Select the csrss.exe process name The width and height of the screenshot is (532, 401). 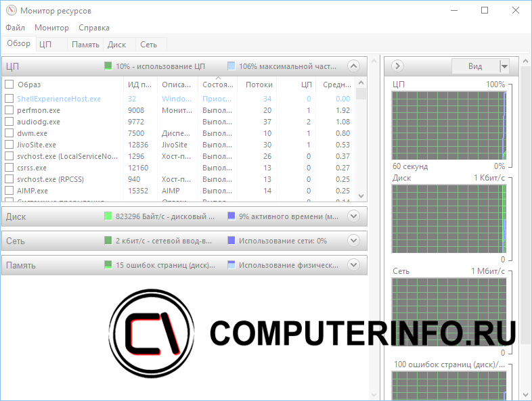click(x=32, y=168)
